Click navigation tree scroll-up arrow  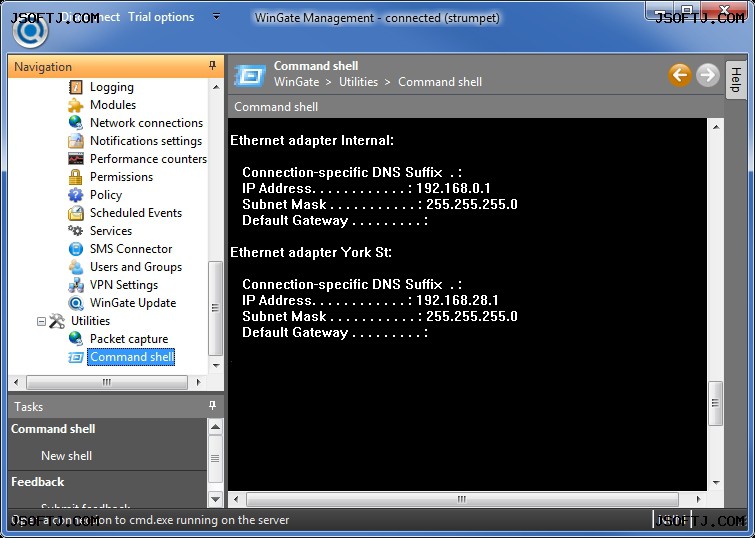click(x=216, y=87)
